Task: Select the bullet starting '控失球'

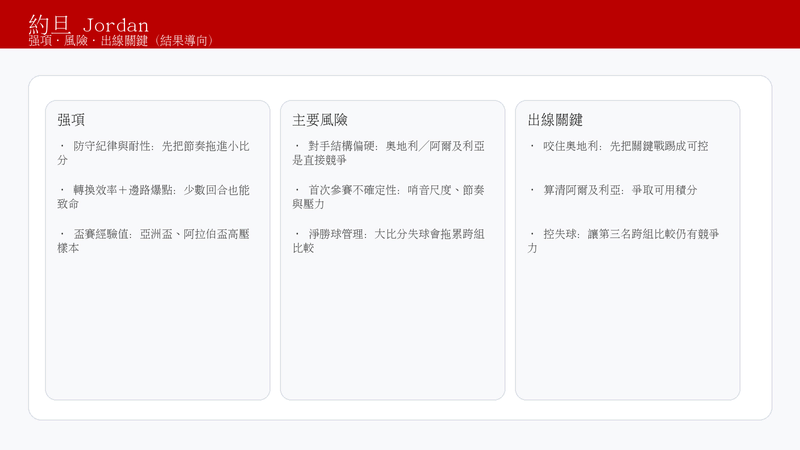Action: point(623,241)
